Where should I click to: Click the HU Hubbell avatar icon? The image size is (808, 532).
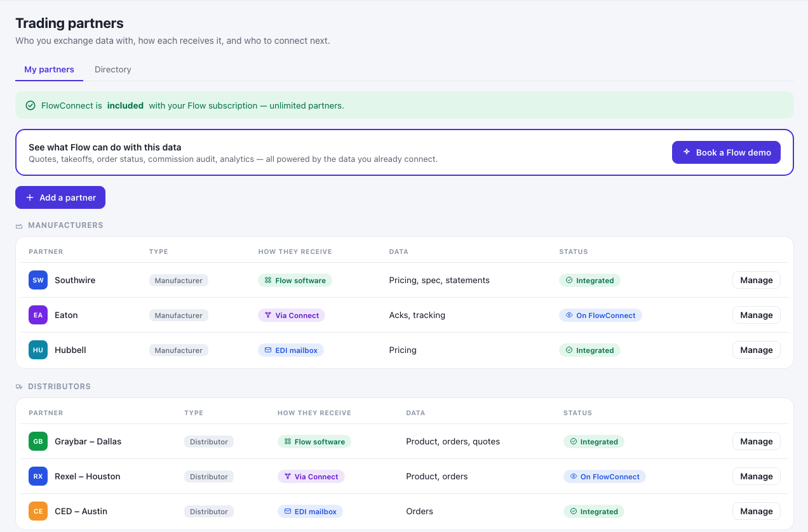(x=38, y=350)
